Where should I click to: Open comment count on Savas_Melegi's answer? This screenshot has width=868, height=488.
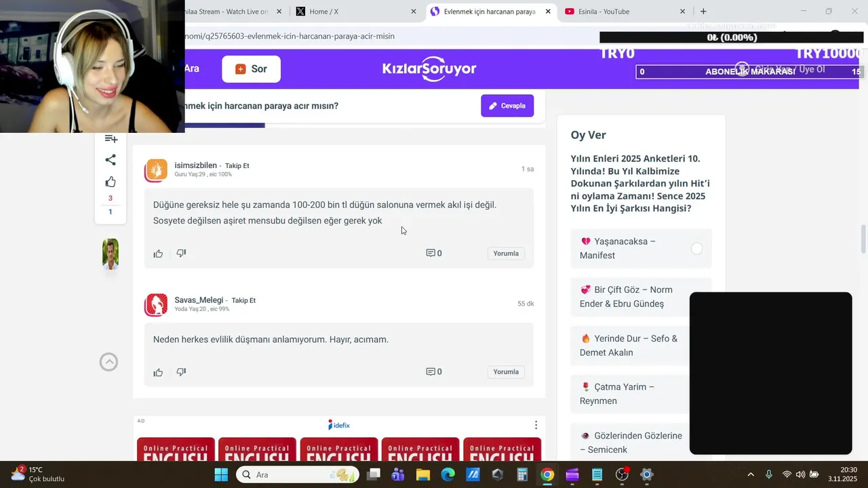tap(434, 372)
